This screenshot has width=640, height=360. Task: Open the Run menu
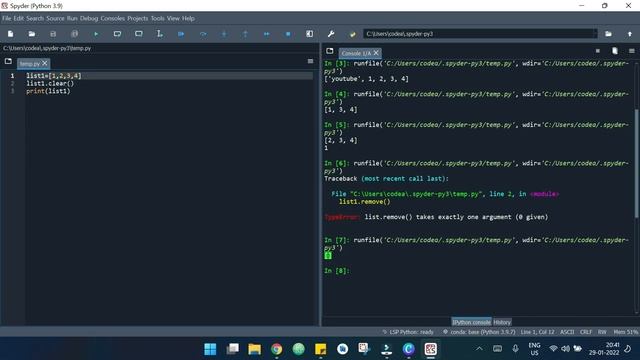[72, 18]
